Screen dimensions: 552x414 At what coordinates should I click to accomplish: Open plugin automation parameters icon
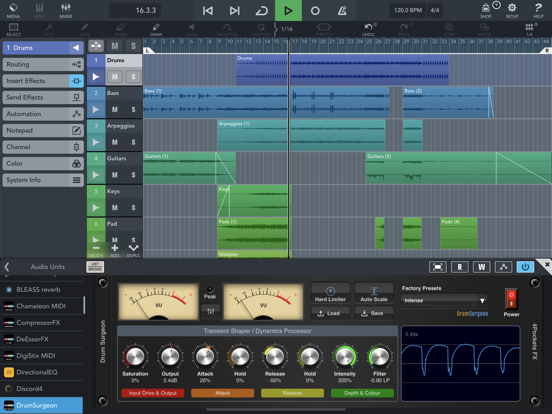(503, 267)
